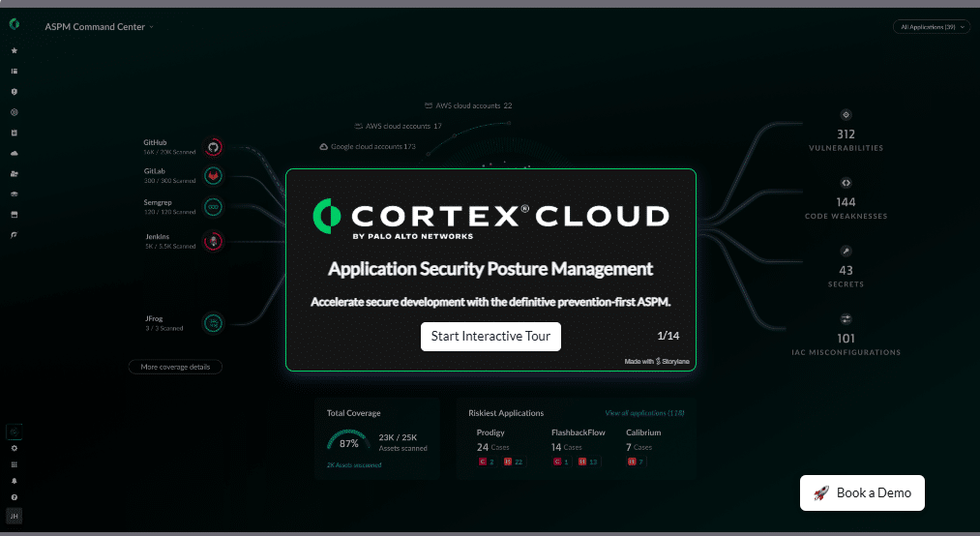The image size is (980, 536).
Task: Click the IaC Misconfigurations sliders icon
Action: pyautogui.click(x=846, y=319)
